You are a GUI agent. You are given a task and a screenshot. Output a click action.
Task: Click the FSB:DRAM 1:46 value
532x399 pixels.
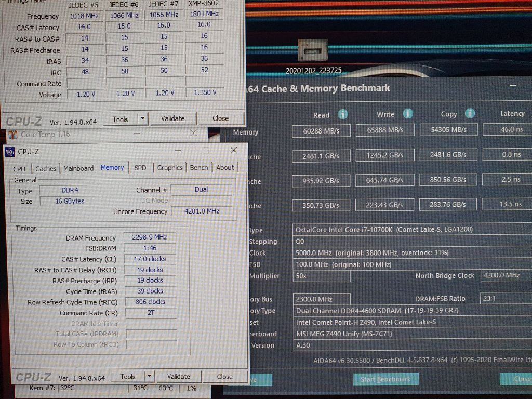[x=150, y=248]
